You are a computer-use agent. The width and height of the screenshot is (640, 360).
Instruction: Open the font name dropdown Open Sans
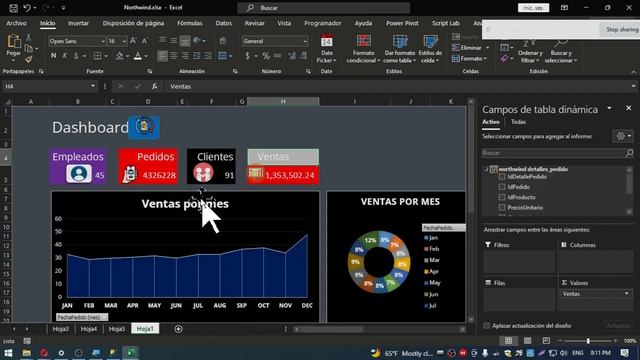click(103, 41)
